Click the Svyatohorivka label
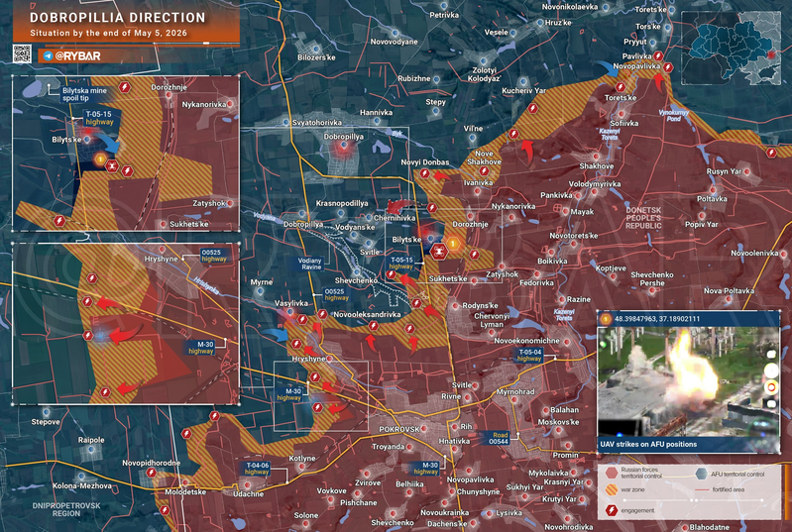The width and height of the screenshot is (792, 532). click(317, 123)
